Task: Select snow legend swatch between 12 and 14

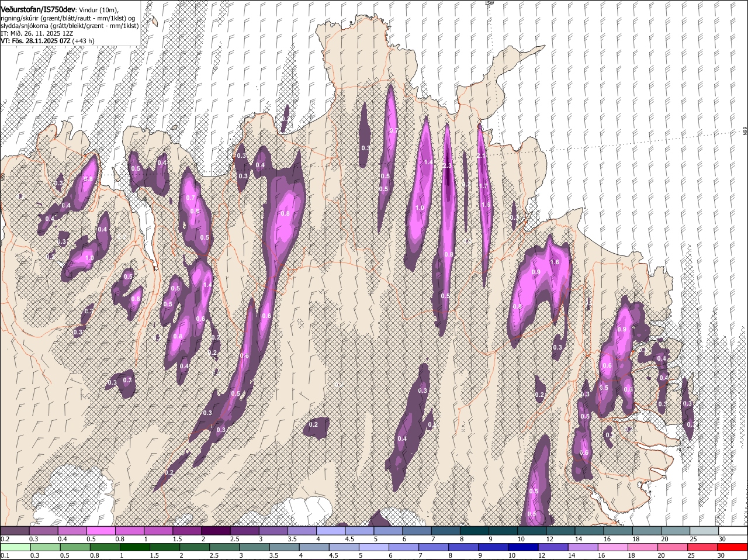Action: point(560,531)
